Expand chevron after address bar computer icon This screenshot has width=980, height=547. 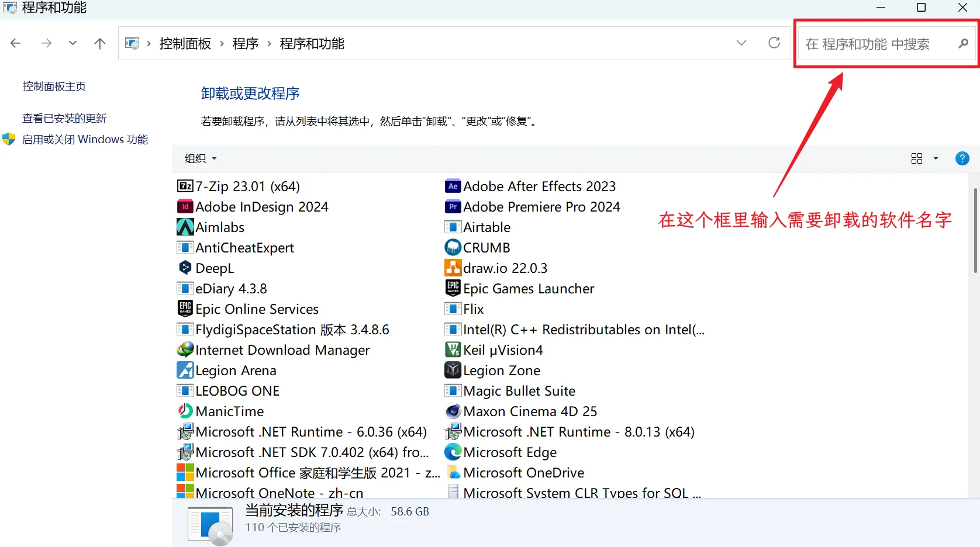[x=149, y=44]
